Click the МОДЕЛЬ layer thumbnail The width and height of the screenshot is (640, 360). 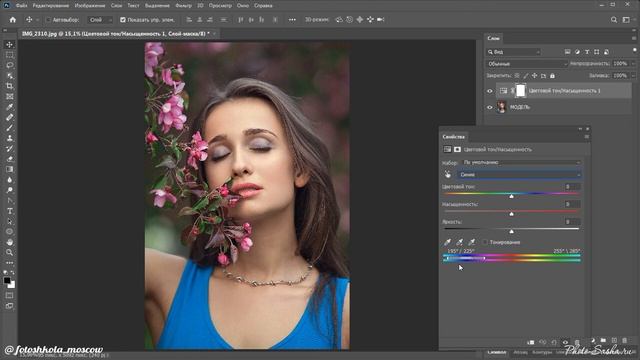pos(502,107)
